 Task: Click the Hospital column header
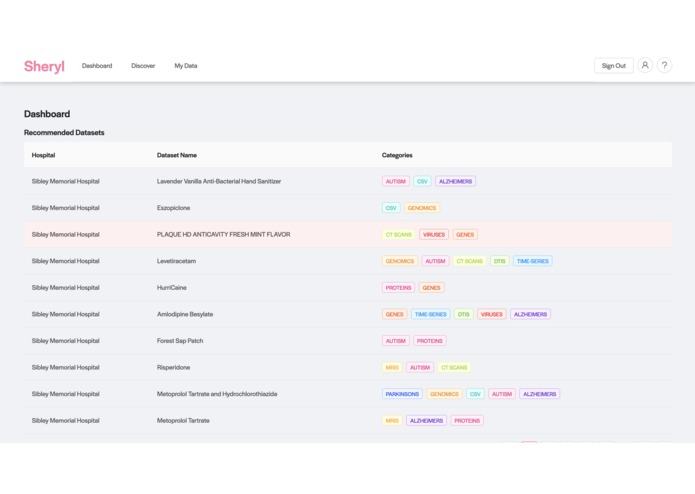[x=43, y=155]
